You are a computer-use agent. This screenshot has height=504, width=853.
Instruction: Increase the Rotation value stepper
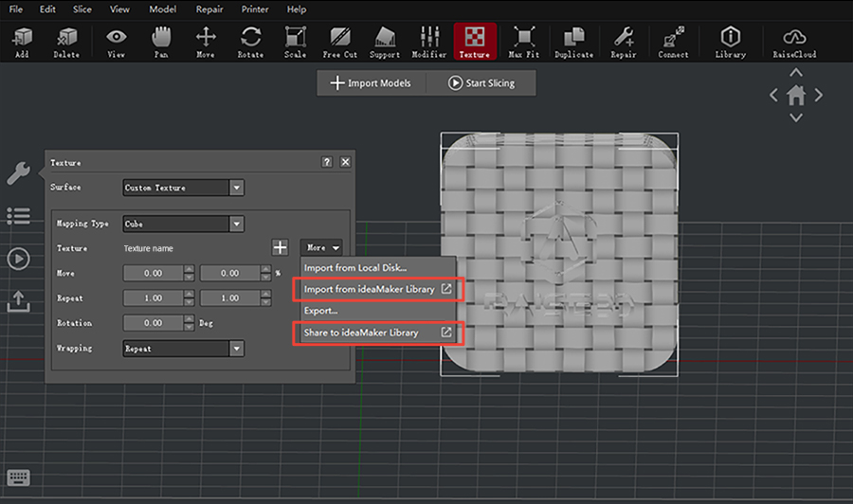[189, 318]
